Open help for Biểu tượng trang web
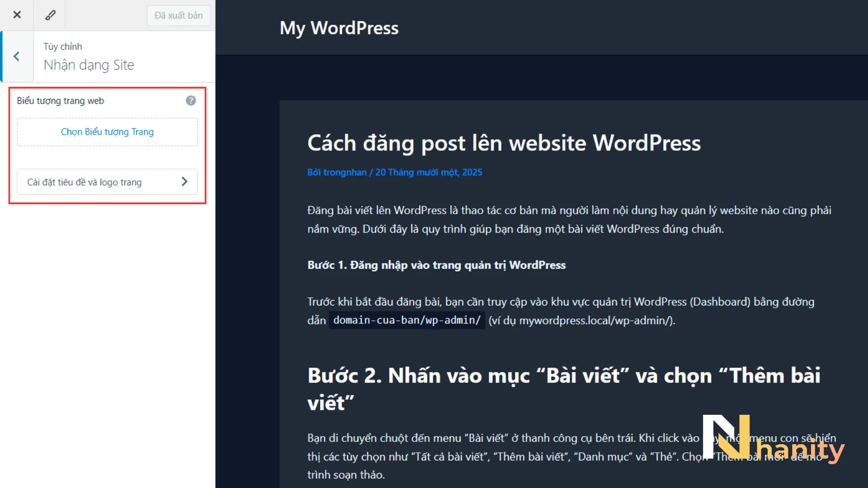 pos(191,100)
